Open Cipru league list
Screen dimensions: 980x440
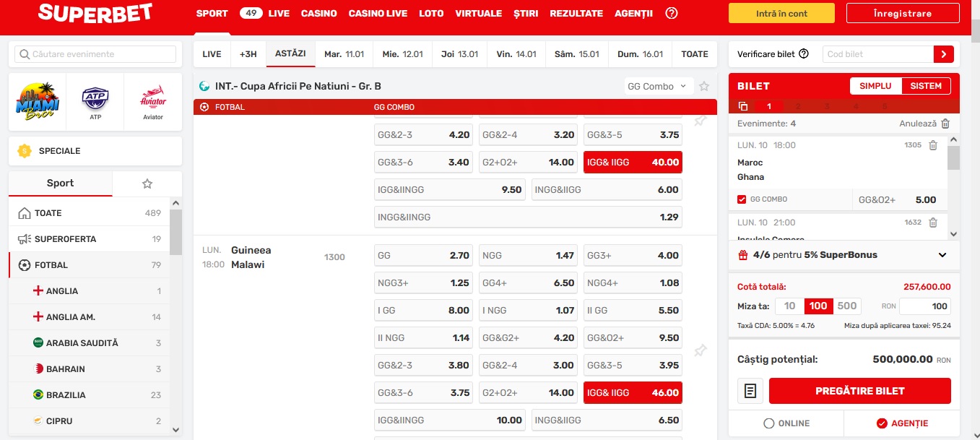click(x=90, y=421)
